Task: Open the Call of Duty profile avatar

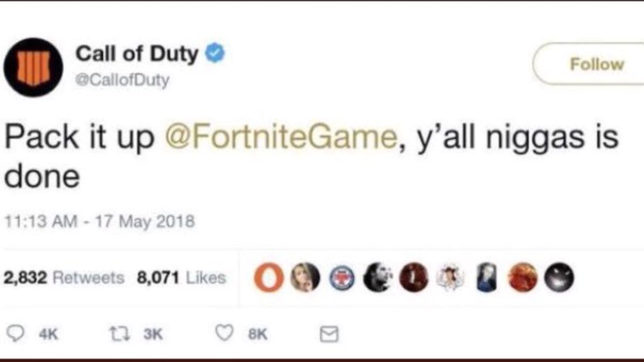Action: click(x=34, y=67)
